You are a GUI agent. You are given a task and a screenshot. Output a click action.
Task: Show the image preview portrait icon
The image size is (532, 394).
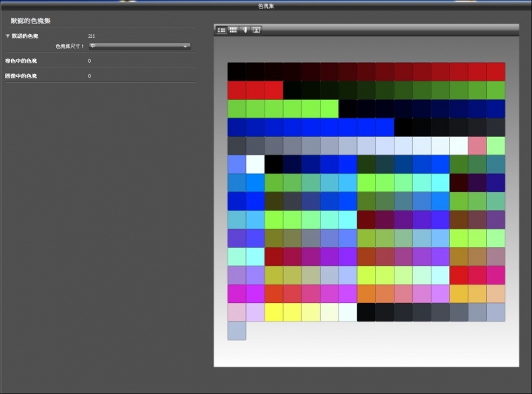(256, 30)
